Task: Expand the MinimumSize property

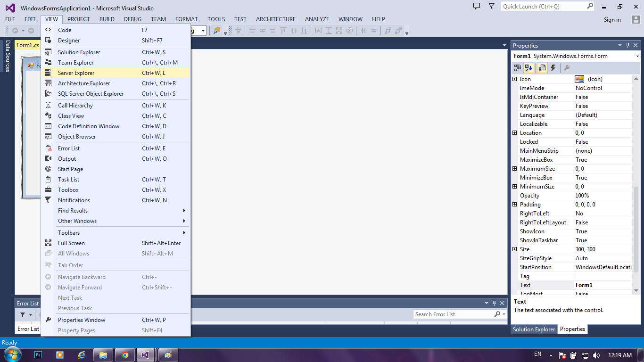Action: [515, 187]
